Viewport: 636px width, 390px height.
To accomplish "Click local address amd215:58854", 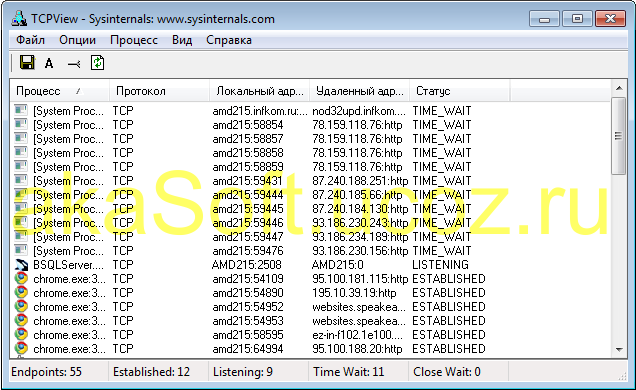I will pos(248,124).
